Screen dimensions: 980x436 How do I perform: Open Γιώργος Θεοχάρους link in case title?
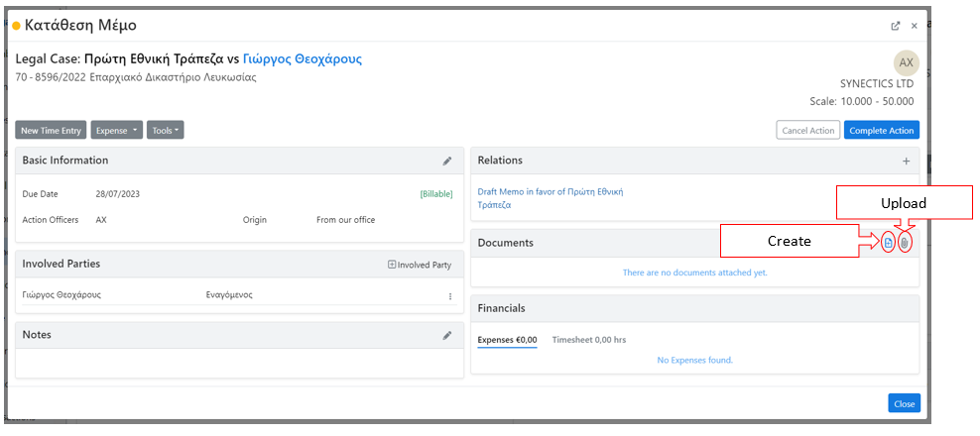[x=303, y=59]
